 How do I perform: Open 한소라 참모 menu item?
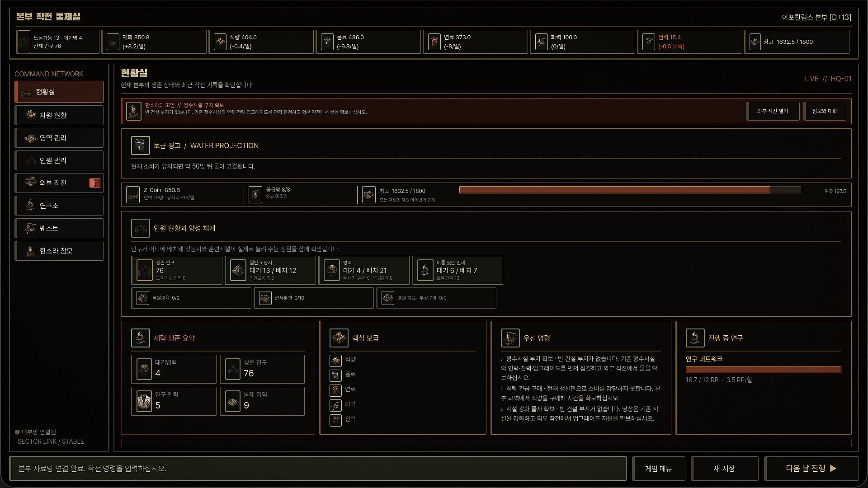click(59, 251)
